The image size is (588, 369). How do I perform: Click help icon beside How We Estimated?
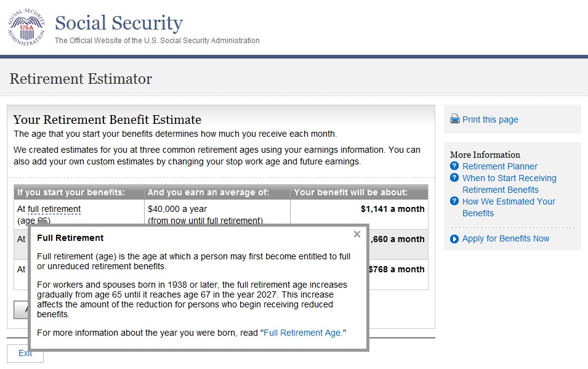454,201
